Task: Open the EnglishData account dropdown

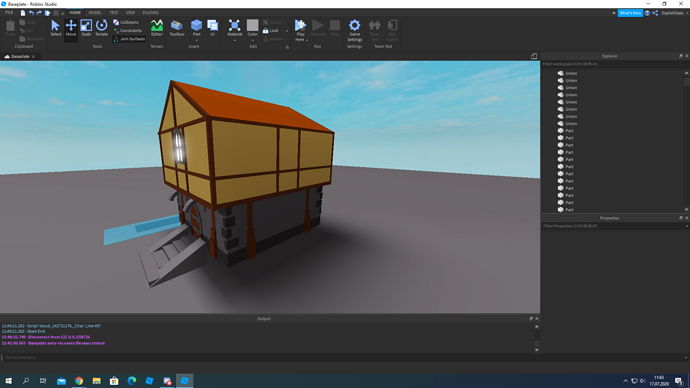Action: (x=675, y=13)
